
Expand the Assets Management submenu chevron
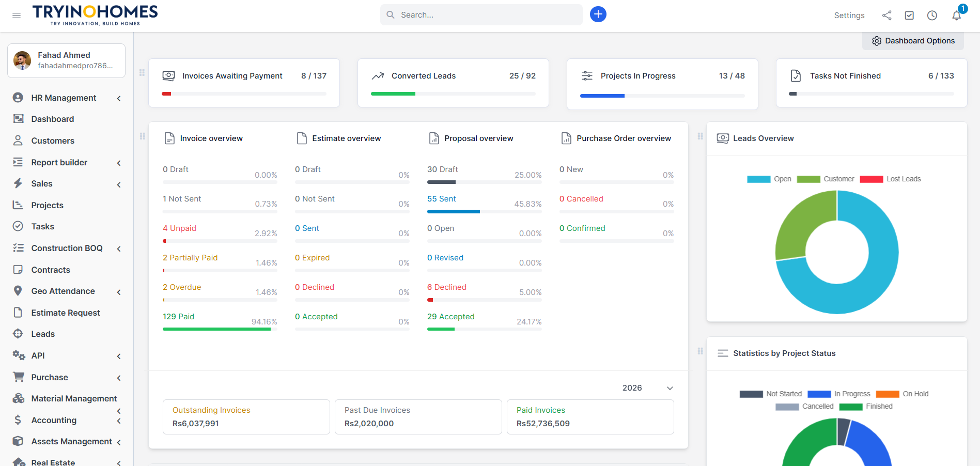click(x=119, y=442)
